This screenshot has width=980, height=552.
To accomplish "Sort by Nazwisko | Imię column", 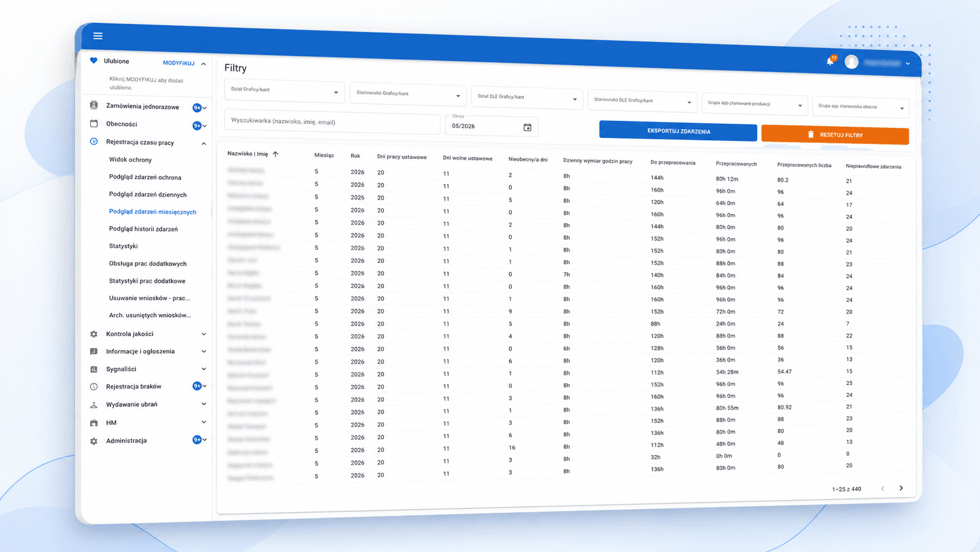I will point(253,154).
